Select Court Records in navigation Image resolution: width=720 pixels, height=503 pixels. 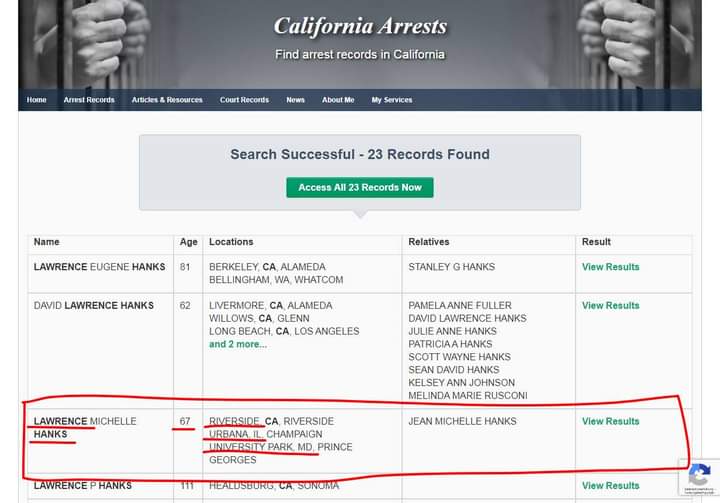pos(244,100)
